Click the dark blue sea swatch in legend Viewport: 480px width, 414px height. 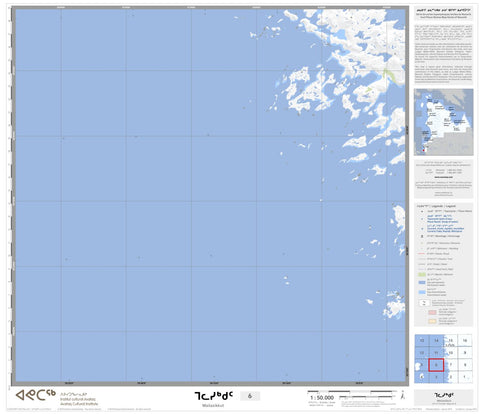coord(422,282)
